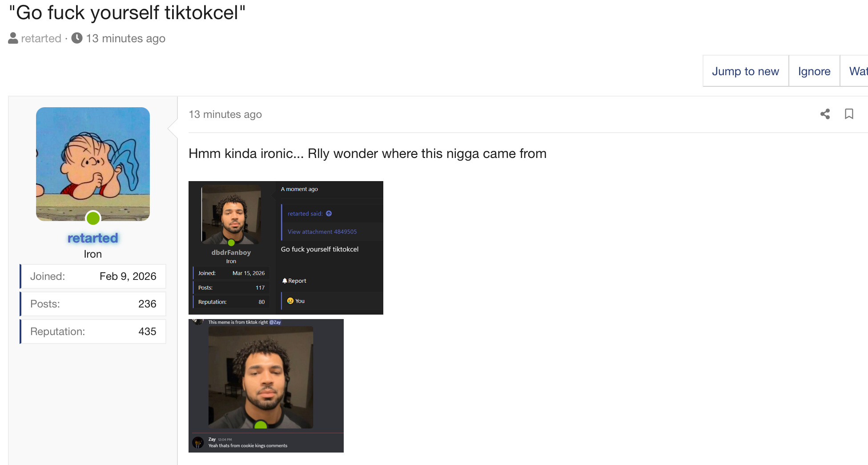
Task: Bookmark this post with the bookmark icon
Action: coord(849,114)
